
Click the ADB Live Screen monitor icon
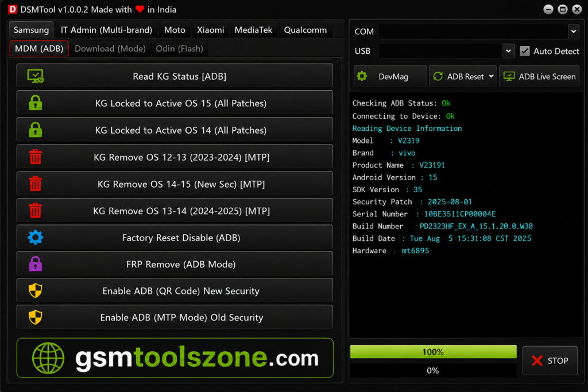[x=509, y=76]
